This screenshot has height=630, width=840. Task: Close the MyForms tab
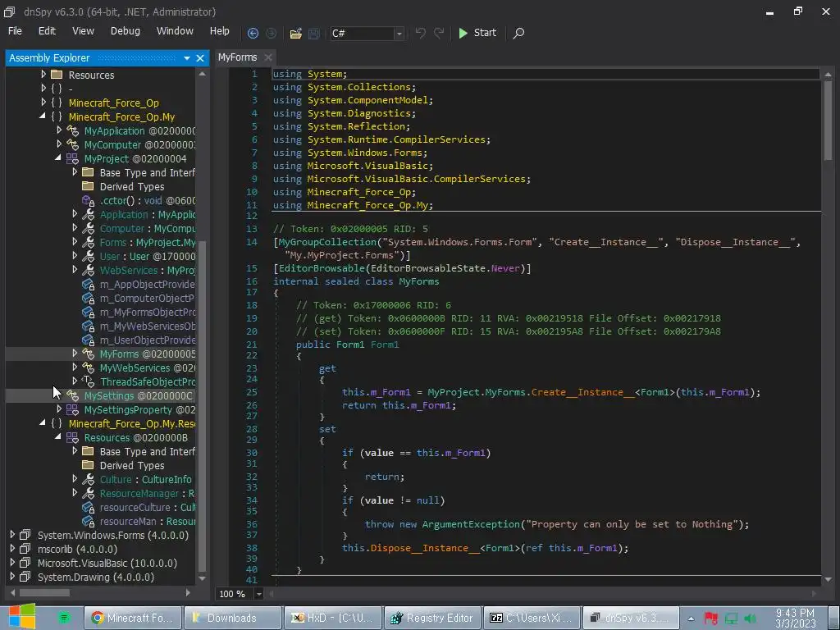[268, 57]
